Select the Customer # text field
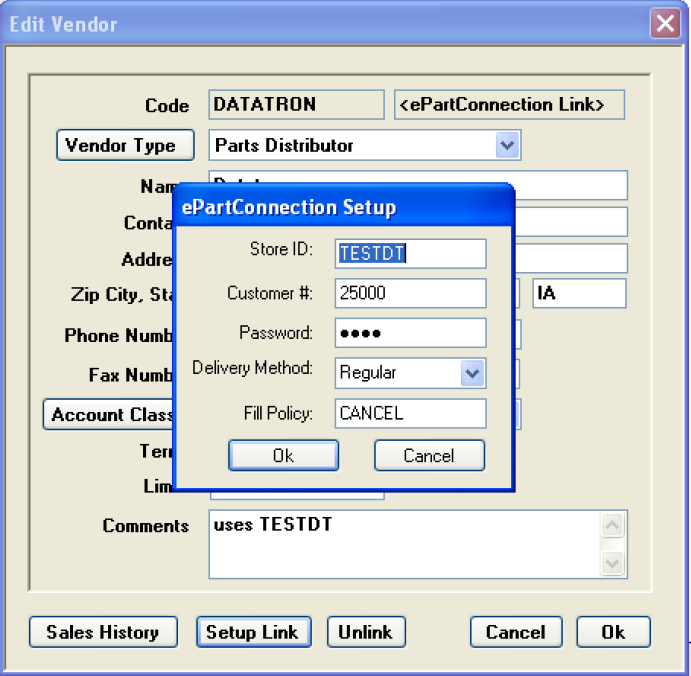This screenshot has height=676, width=691. coord(410,294)
